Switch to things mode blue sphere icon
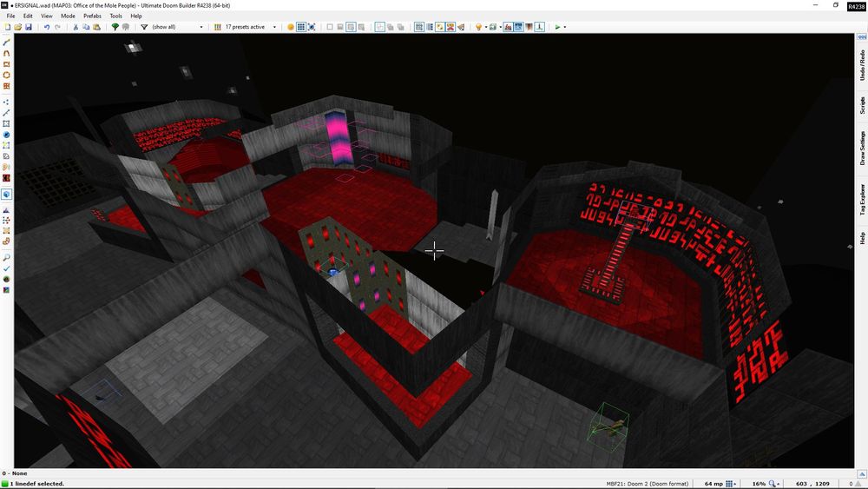 pos(6,135)
